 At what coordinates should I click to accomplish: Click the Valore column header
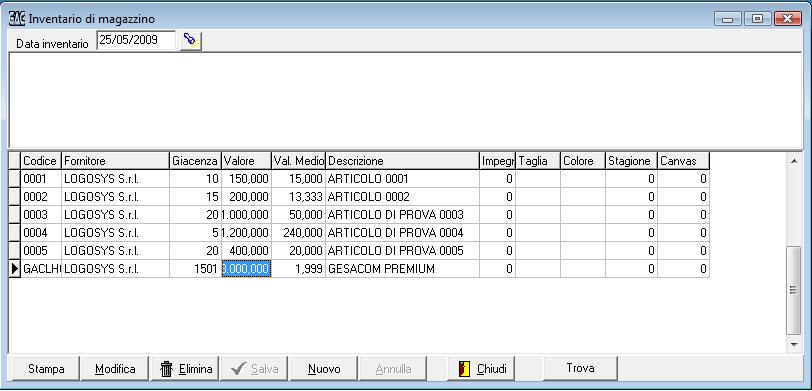(x=246, y=161)
